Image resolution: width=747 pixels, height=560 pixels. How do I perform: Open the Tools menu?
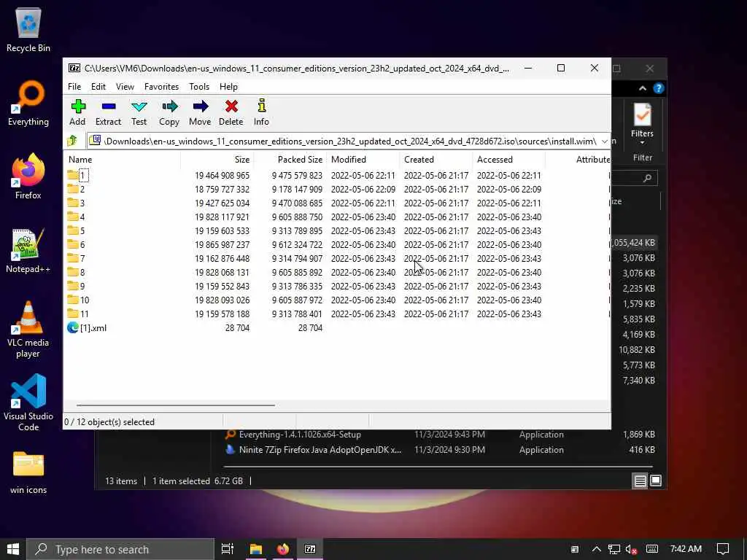(x=199, y=87)
